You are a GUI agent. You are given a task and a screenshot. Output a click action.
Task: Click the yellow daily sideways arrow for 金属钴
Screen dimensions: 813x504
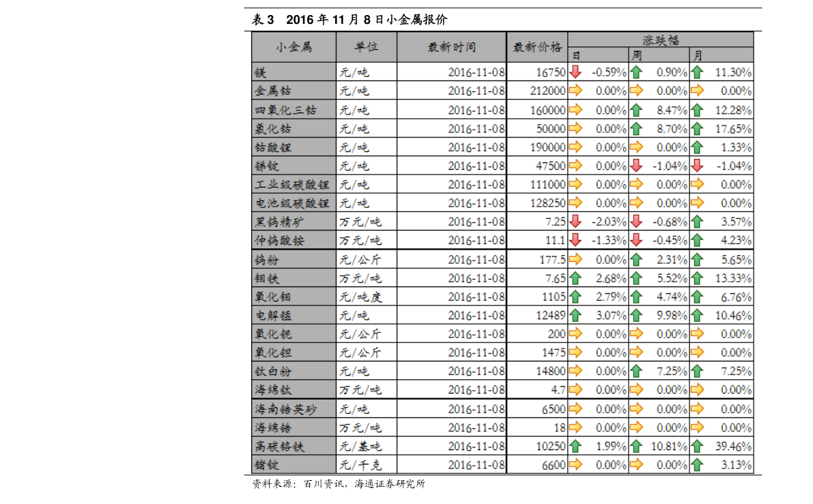(575, 91)
